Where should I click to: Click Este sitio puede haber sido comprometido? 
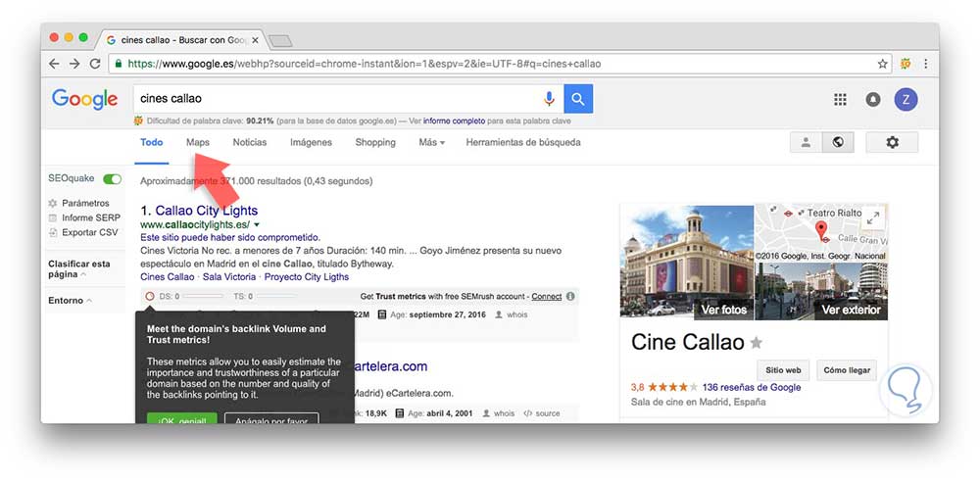point(230,237)
